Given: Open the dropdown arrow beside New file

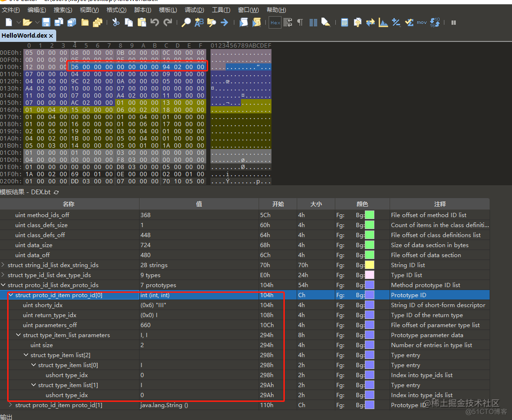Looking at the screenshot, I should (x=18, y=22).
